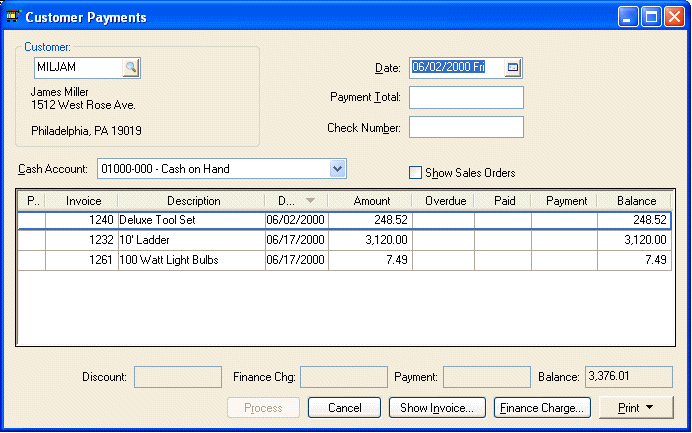Click the Deluxe Tool Set description

192,220
